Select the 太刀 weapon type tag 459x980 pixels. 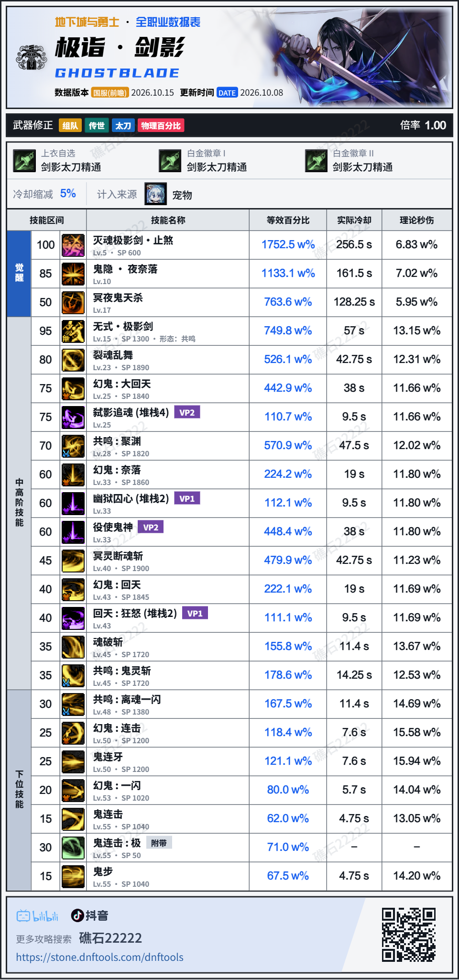tap(123, 125)
